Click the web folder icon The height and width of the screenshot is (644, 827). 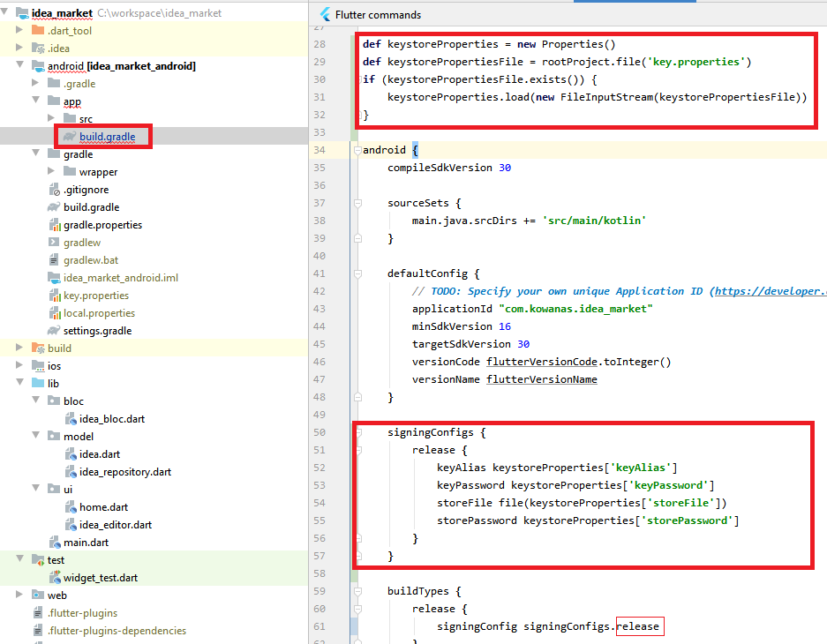tap(38, 595)
